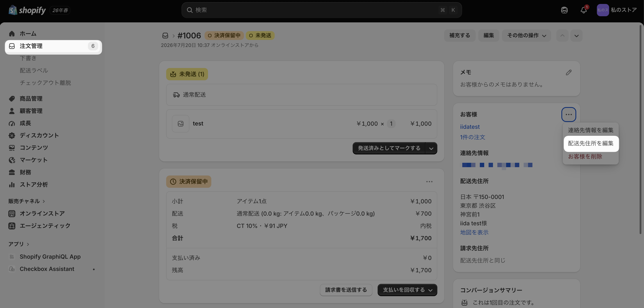Click the 6 orders count badge
This screenshot has width=644, height=308.
tap(93, 46)
